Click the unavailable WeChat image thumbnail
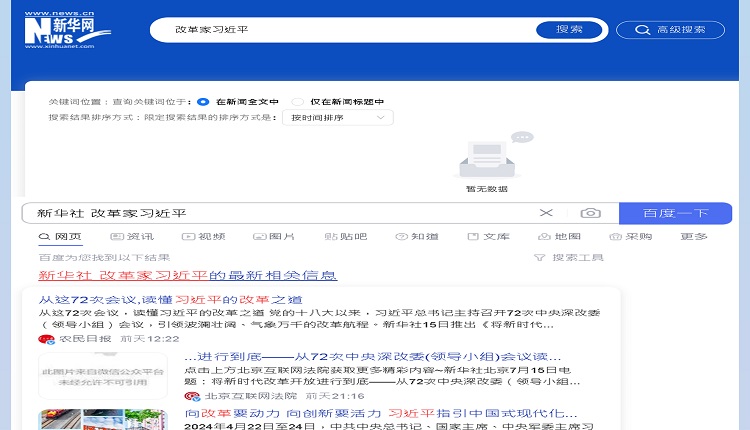The width and height of the screenshot is (750, 430). coord(103,376)
